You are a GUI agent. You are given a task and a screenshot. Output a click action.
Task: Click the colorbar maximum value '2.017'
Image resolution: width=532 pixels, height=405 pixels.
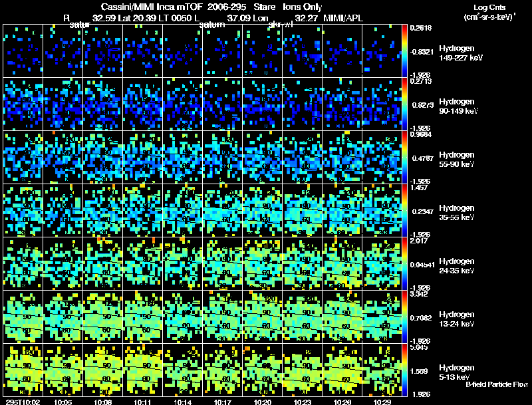click(419, 241)
